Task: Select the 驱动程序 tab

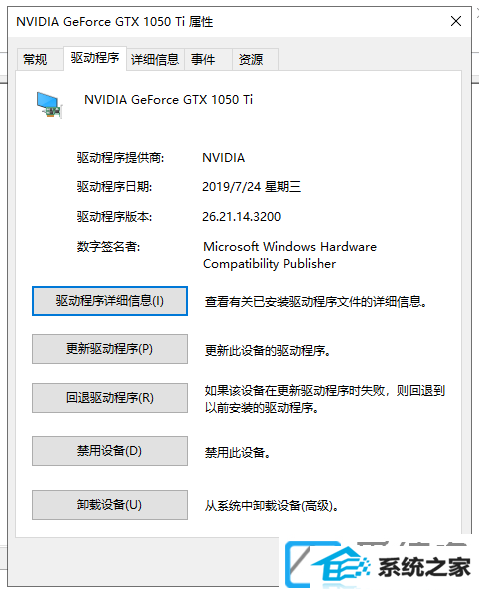Action: click(95, 58)
